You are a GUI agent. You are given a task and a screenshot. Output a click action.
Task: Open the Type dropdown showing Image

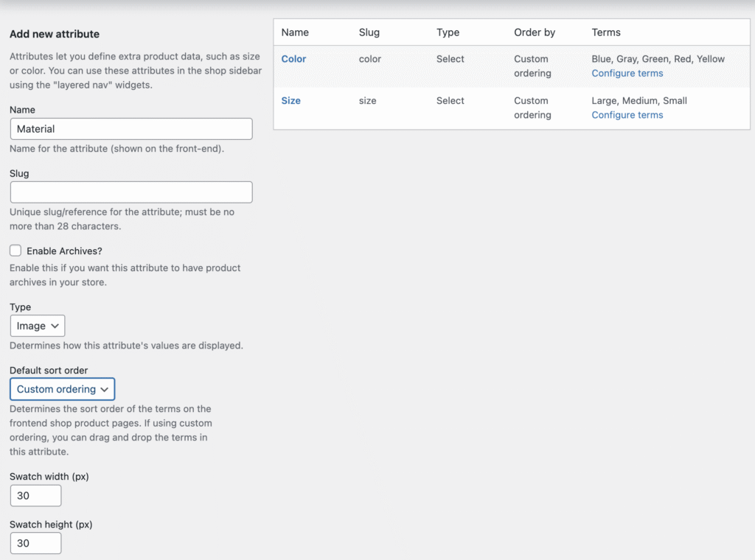click(x=38, y=326)
